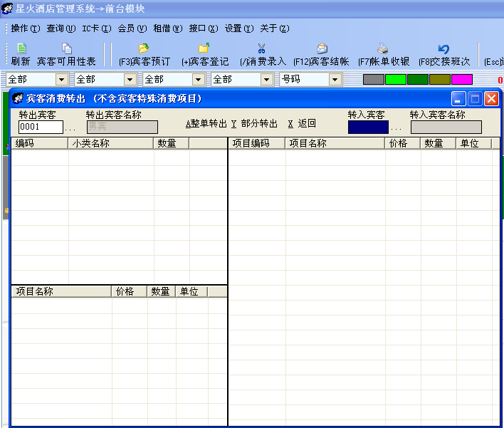Viewport: 504px width, 428px height.
Task: Open the (+)宾客登记 guest registration icon
Action: (x=204, y=48)
